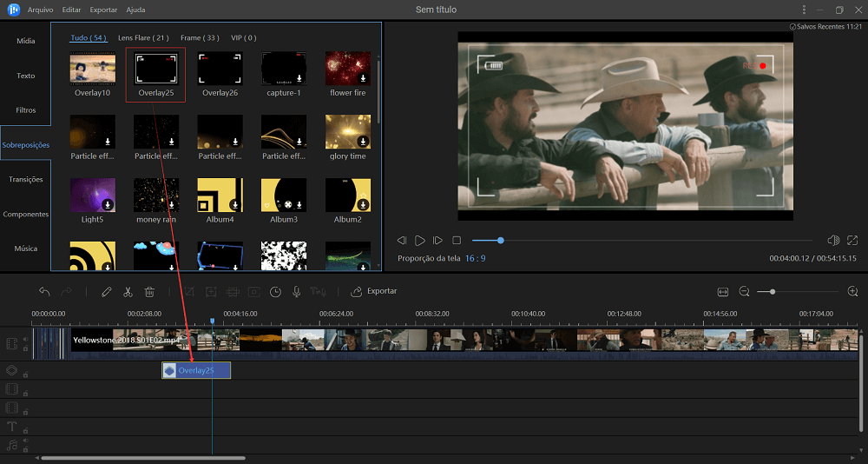The width and height of the screenshot is (868, 464).
Task: Lock the main video track
Action: pyautogui.click(x=25, y=348)
